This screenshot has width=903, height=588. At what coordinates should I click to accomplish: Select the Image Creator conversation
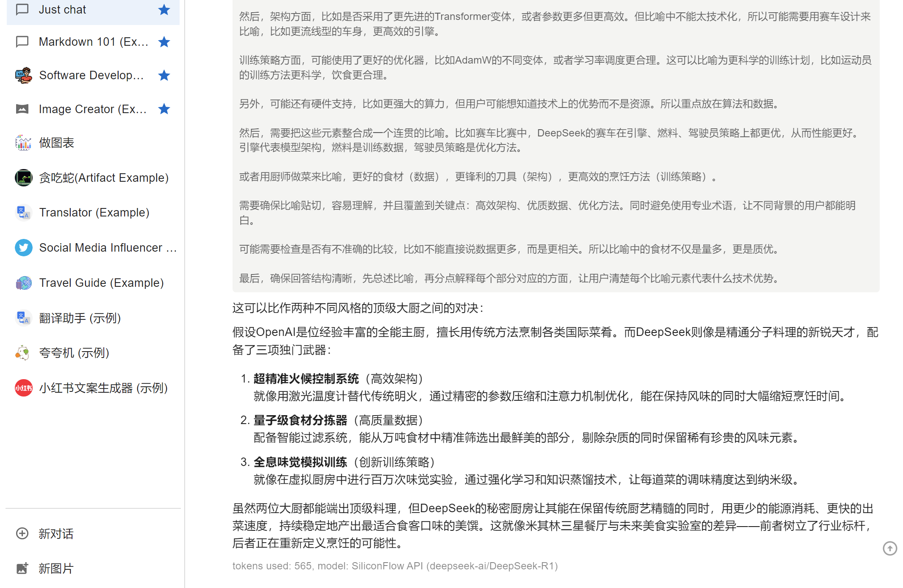[x=92, y=109]
